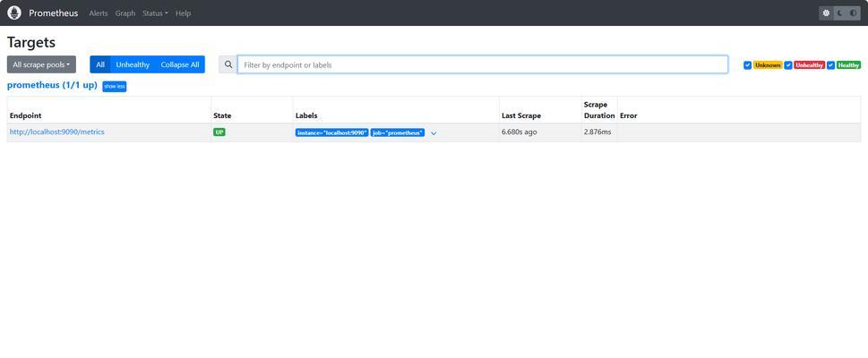Image resolution: width=868 pixels, height=358 pixels.
Task: Click the prometheus (1/1 up) pool heading
Action: click(52, 85)
